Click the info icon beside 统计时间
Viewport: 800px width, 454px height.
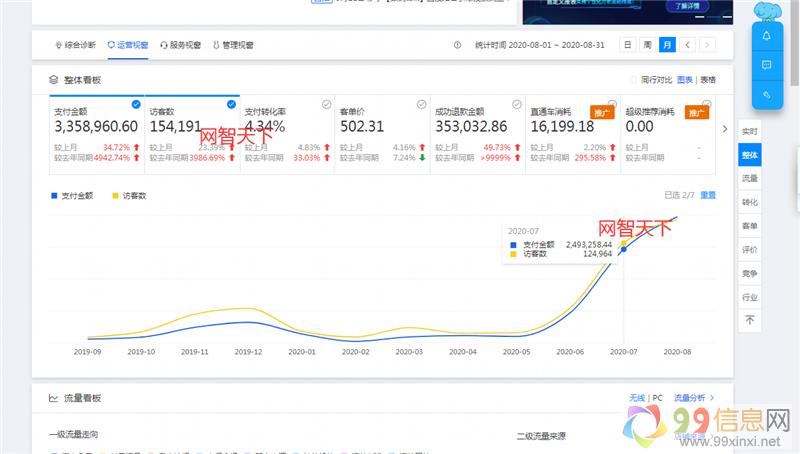tap(458, 45)
